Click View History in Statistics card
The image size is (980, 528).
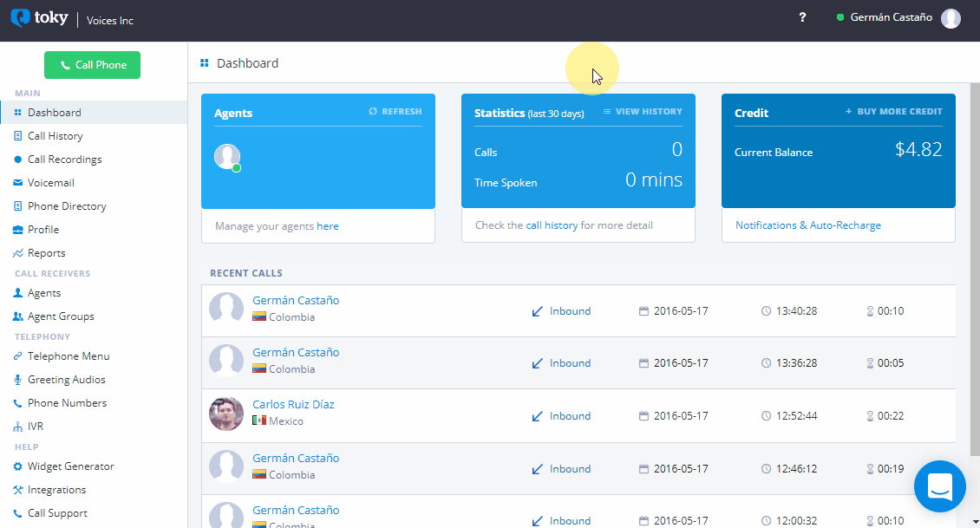[643, 112]
